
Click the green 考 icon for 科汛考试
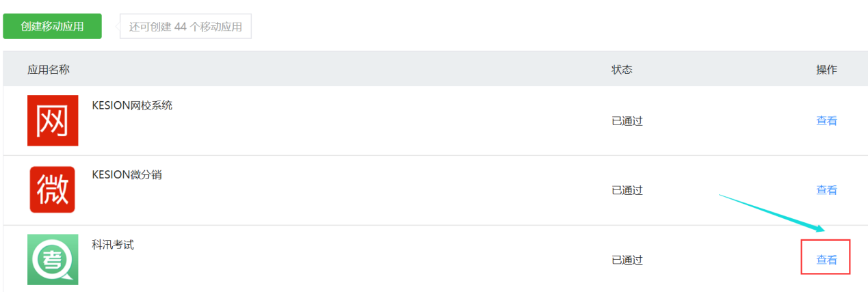[x=53, y=259]
